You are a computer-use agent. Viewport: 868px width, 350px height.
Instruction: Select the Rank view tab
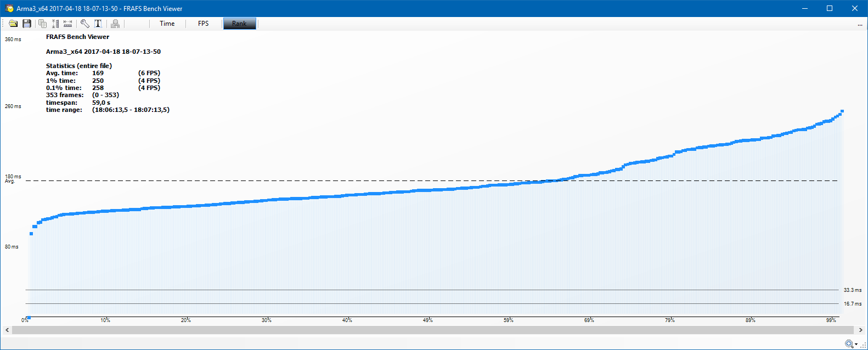(239, 24)
